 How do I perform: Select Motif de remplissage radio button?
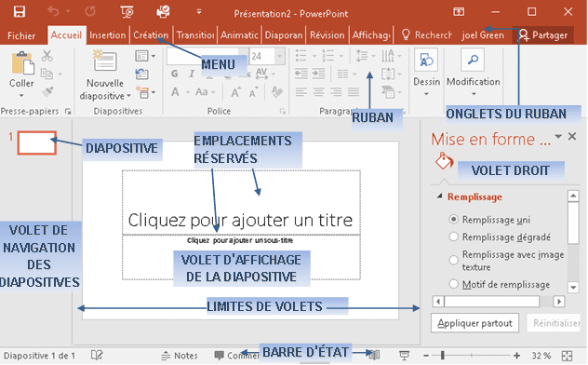[453, 284]
